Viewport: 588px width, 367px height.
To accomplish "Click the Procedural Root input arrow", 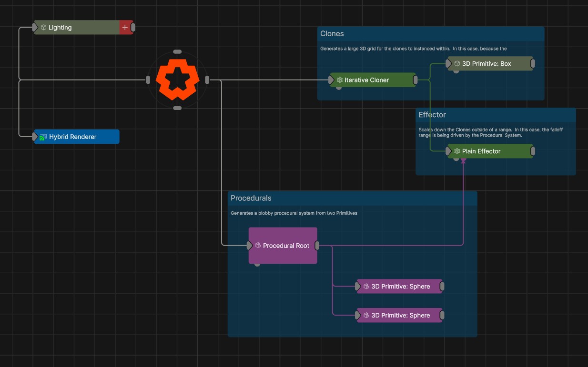I will 250,246.
